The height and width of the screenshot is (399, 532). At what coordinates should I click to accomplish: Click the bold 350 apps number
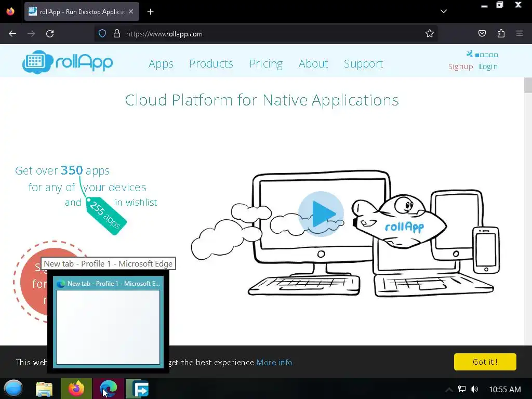click(72, 170)
